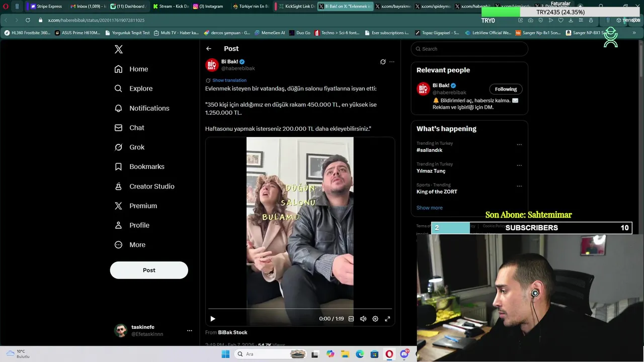Open MemeGen AI bookmark
This screenshot has height=362, width=644.
(x=269, y=33)
